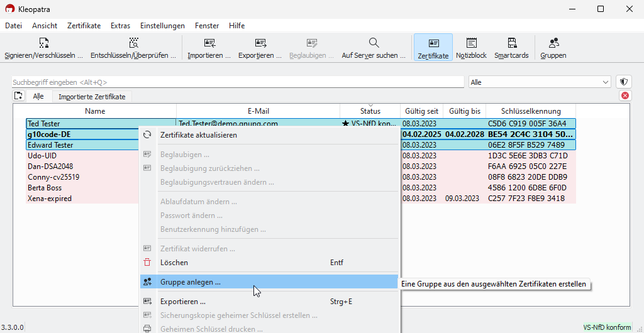This screenshot has width=644, height=333.
Task: Click the Auf Server suchen magnifier icon
Action: point(374,43)
